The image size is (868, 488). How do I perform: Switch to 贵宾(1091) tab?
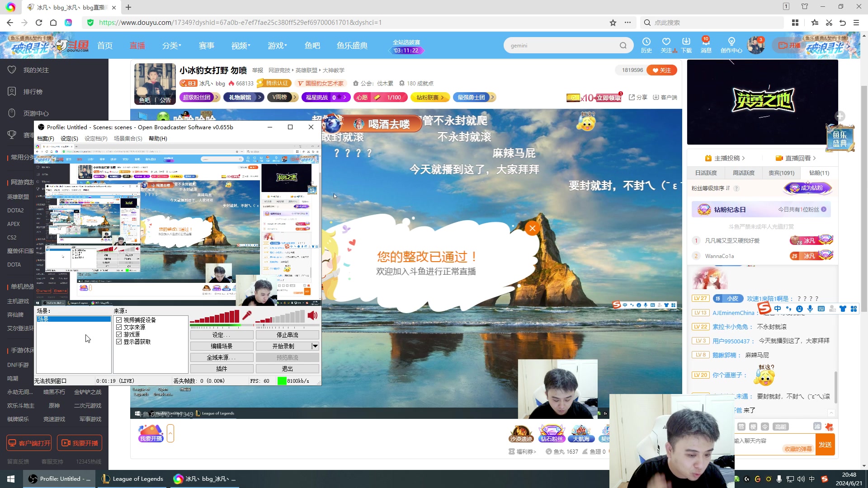(x=782, y=173)
